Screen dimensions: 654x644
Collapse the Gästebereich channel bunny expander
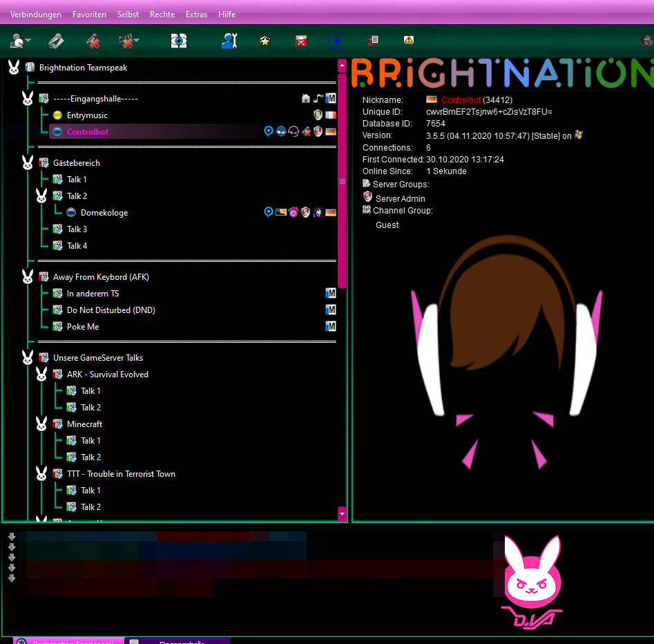[x=28, y=163]
